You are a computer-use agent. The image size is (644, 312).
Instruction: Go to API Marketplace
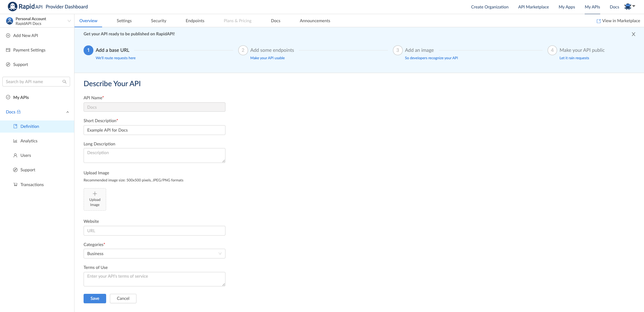point(533,7)
